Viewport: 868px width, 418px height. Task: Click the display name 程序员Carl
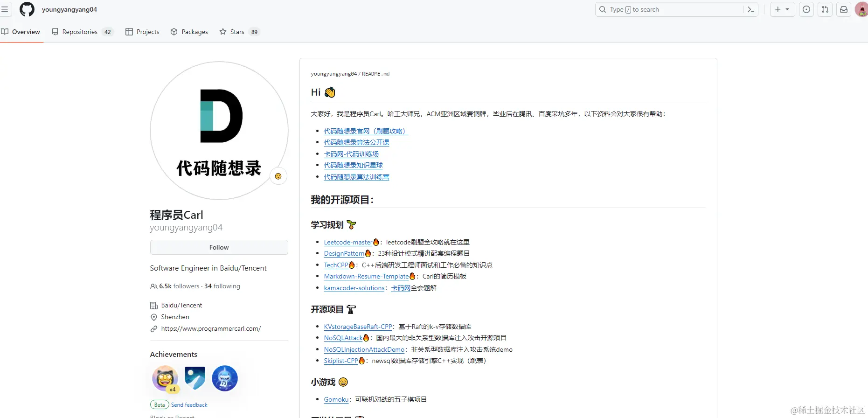(x=176, y=215)
